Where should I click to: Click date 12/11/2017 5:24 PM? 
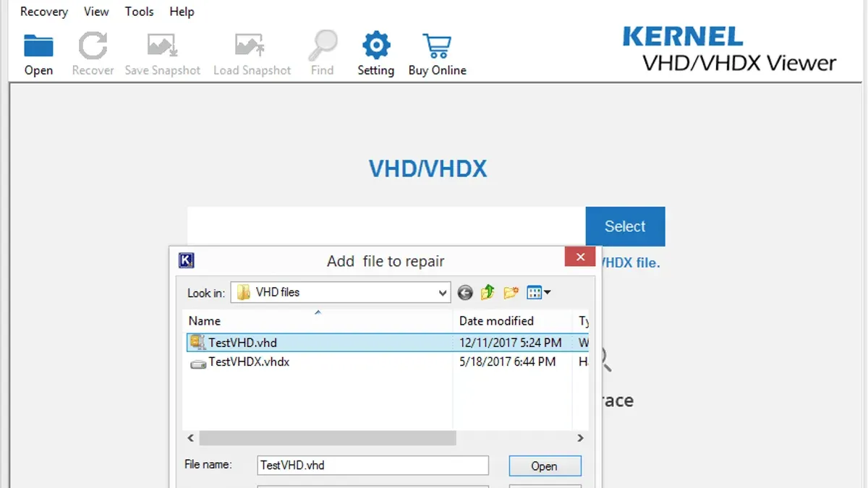tap(511, 343)
